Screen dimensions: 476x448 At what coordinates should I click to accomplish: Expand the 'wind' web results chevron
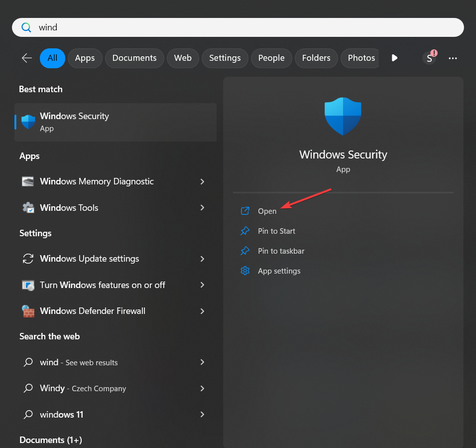pos(202,362)
